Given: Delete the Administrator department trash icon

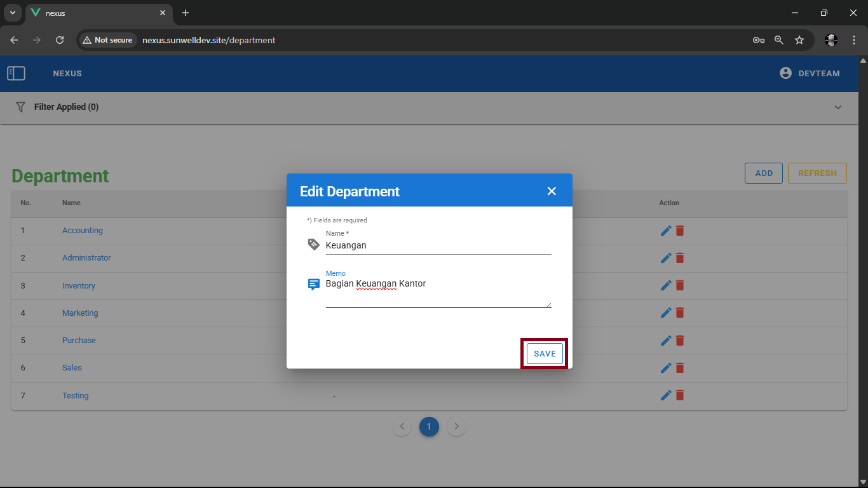Looking at the screenshot, I should (x=680, y=258).
